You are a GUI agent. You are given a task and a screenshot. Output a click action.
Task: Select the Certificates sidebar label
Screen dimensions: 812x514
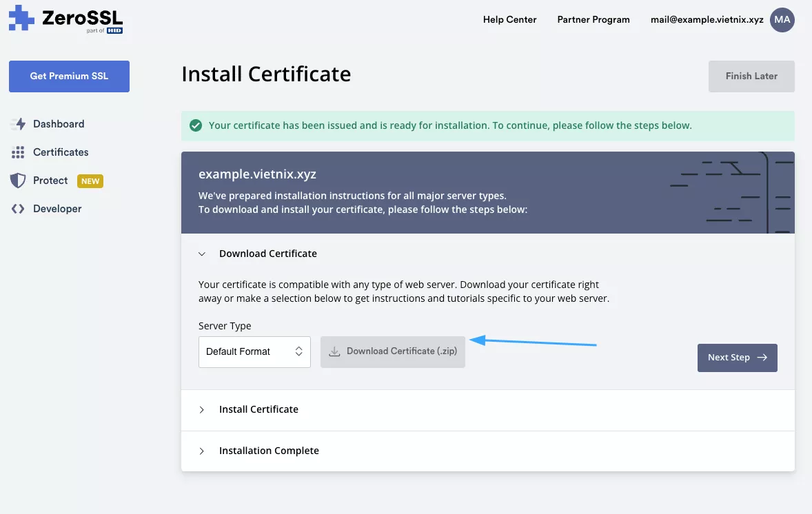click(x=61, y=152)
